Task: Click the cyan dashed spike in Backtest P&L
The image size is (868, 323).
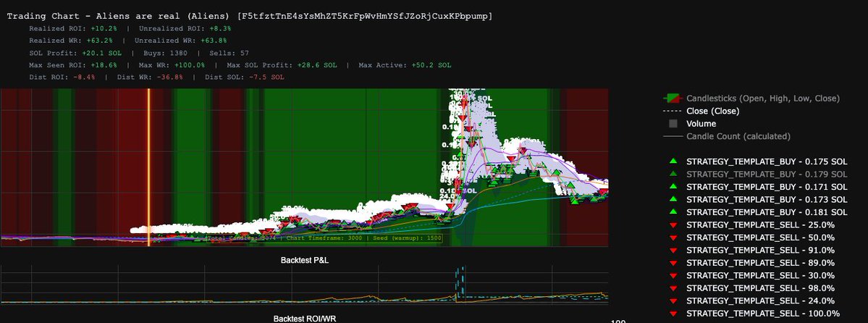Action: (459, 282)
